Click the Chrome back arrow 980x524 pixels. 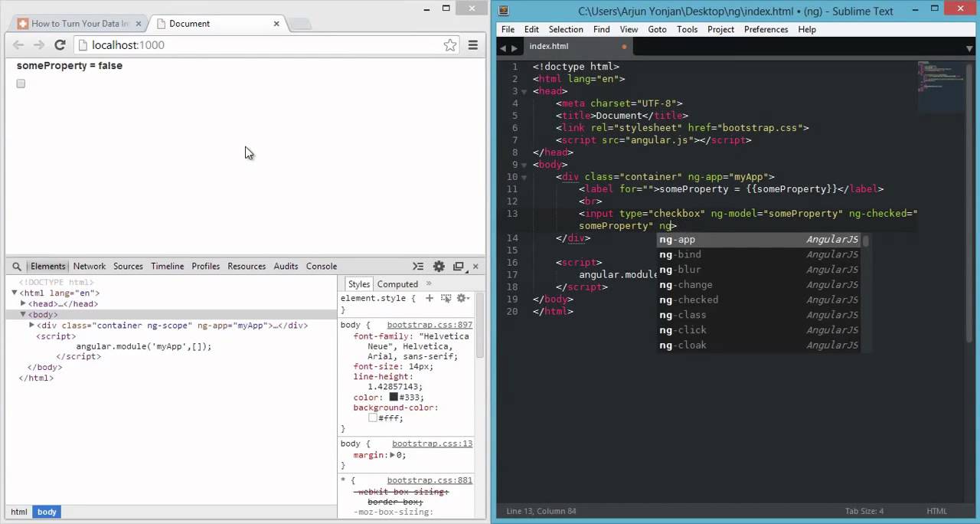[18, 45]
